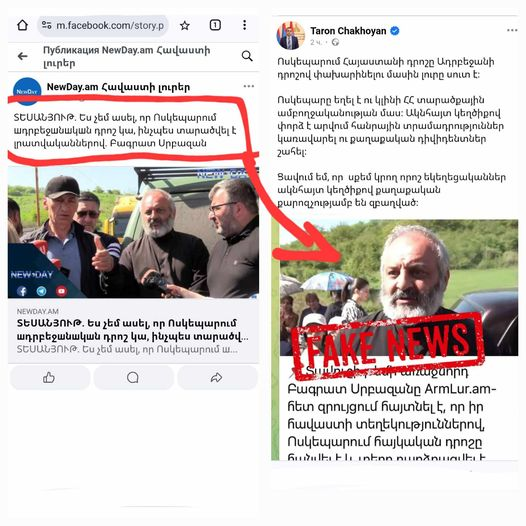Bookmark page with the star icon
This screenshot has width=526, height=526.
185,25
